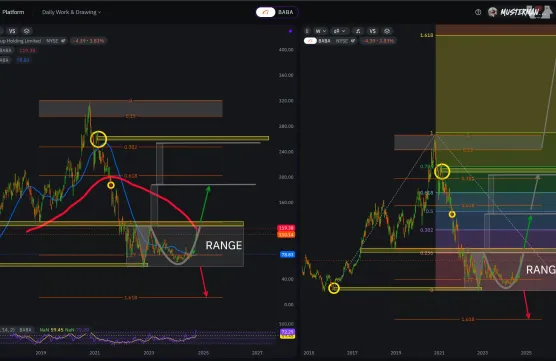This screenshot has height=361, width=556.
Task: Click the -4.39 · 3.83% change badge, left chart
Action: (89, 41)
